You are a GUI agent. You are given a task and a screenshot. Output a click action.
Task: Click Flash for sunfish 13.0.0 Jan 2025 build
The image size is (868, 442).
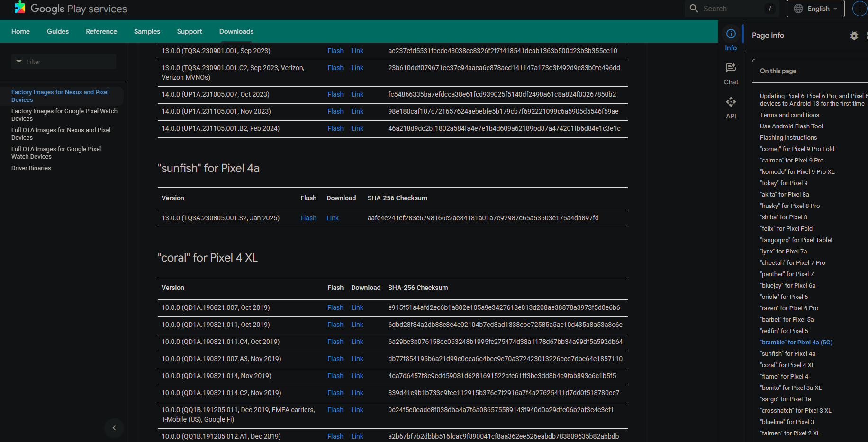click(x=308, y=218)
